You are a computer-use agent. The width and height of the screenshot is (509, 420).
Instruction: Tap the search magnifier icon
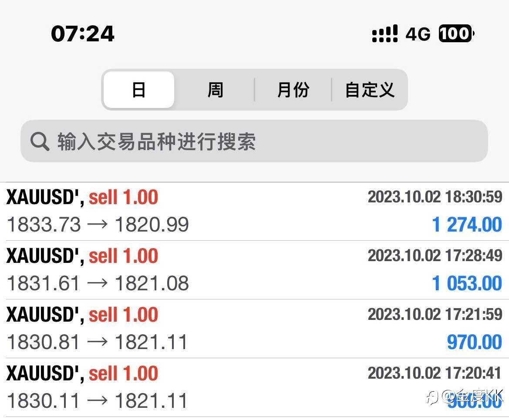40,141
